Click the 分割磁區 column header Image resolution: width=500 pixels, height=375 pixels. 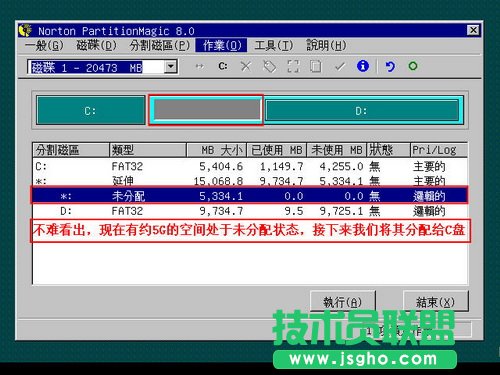[x=71, y=150]
